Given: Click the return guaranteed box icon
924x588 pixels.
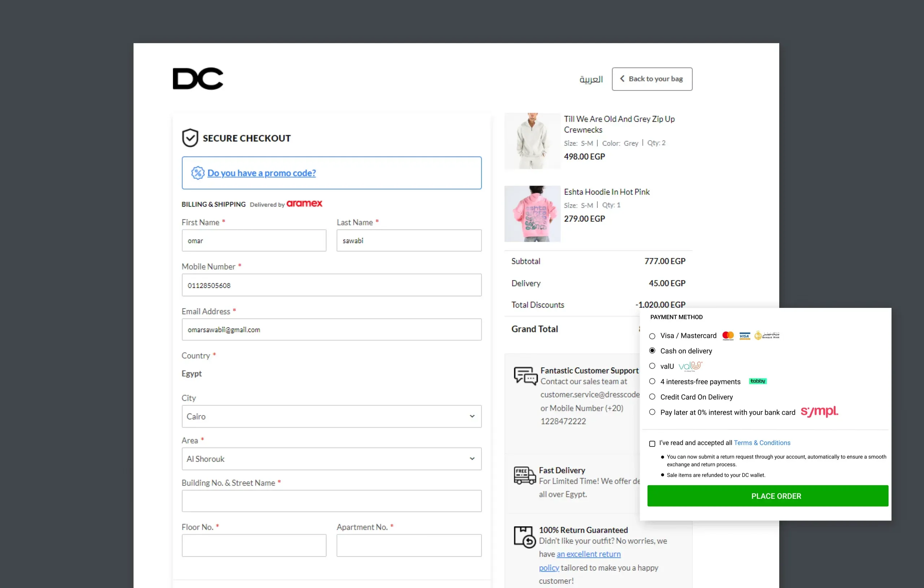Looking at the screenshot, I should (x=524, y=537).
